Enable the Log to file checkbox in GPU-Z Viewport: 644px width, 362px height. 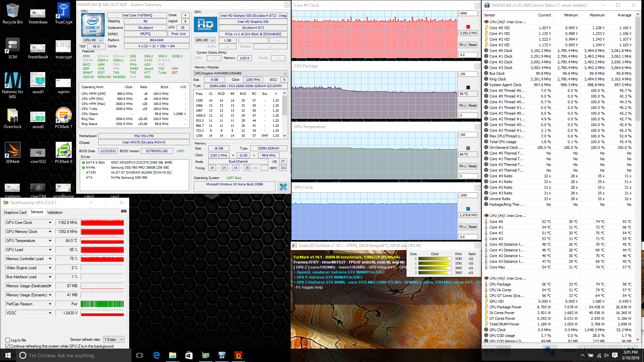click(x=7, y=340)
